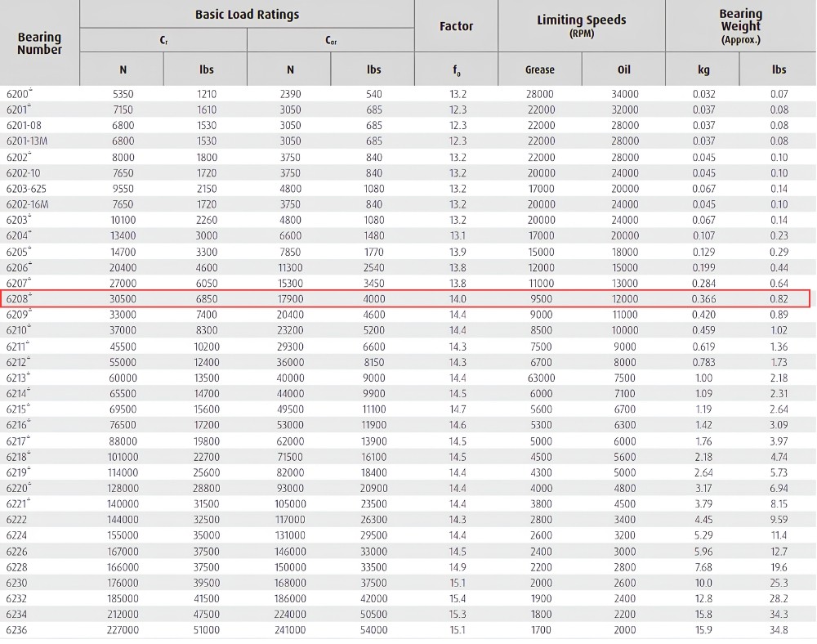This screenshot has height=644, width=817.
Task: Click the oil speed 34000 for bearing 6200
Action: (x=625, y=94)
